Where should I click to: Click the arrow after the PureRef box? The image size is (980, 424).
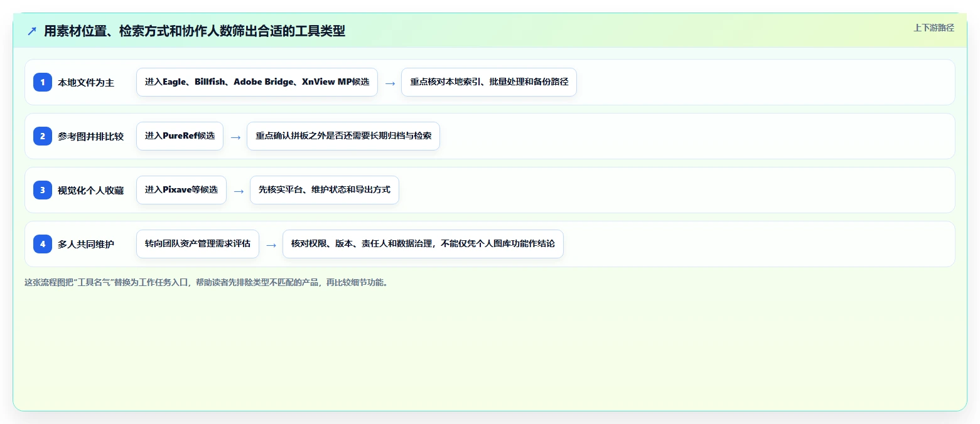pyautogui.click(x=235, y=137)
